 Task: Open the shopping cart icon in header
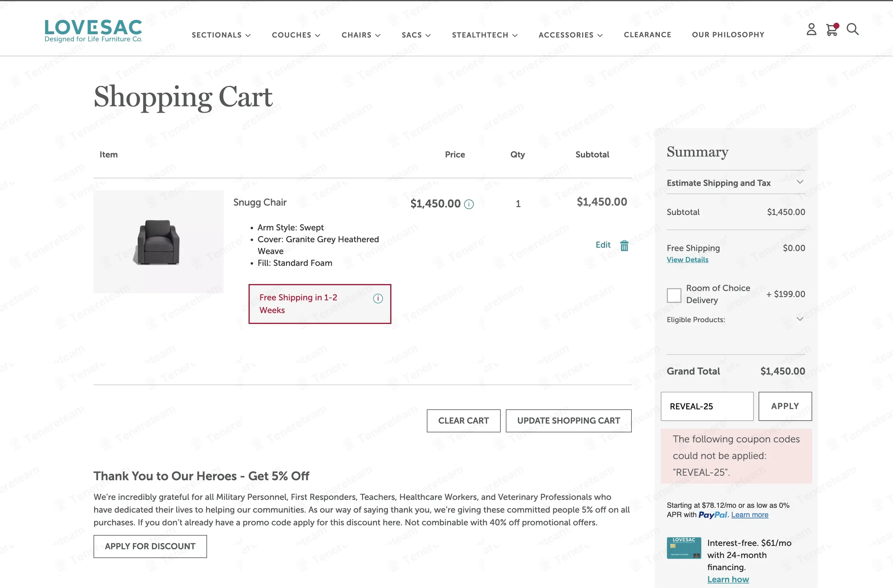832,29
